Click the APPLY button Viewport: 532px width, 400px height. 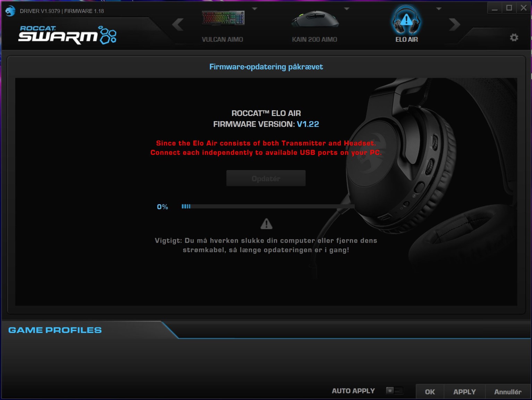pyautogui.click(x=464, y=392)
